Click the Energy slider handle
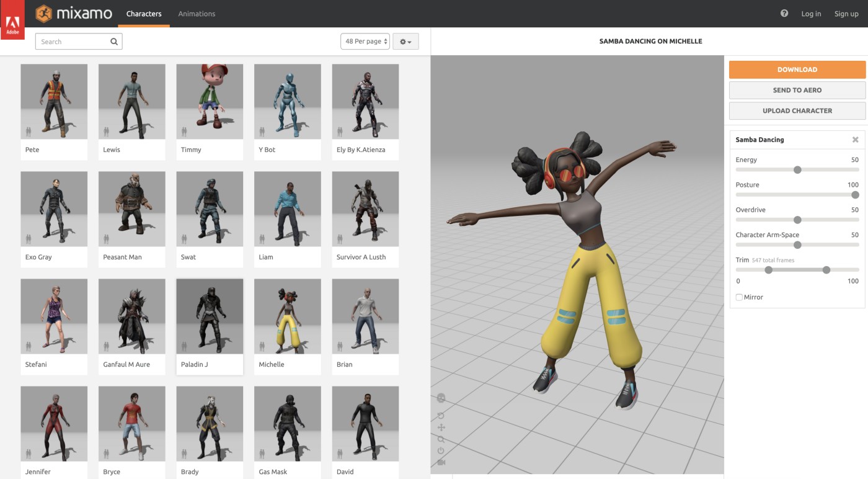Image resolution: width=868 pixels, height=479 pixels. [x=797, y=170]
